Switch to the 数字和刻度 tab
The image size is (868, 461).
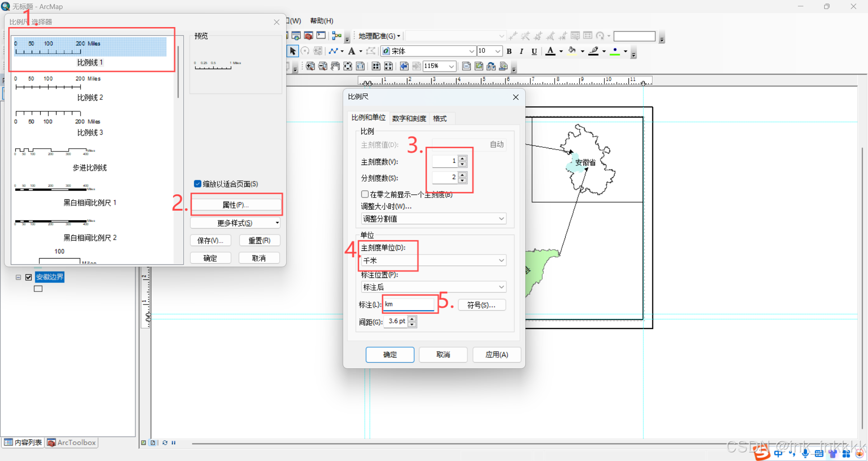click(409, 118)
